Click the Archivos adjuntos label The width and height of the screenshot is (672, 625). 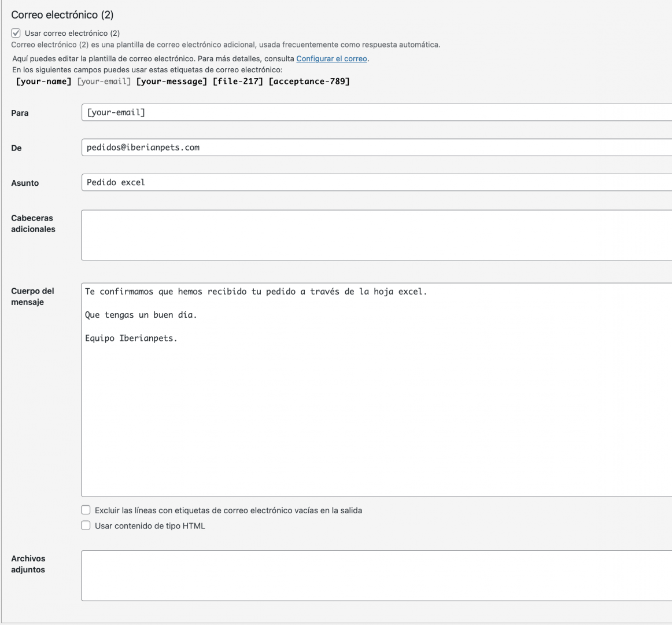pos(28,564)
